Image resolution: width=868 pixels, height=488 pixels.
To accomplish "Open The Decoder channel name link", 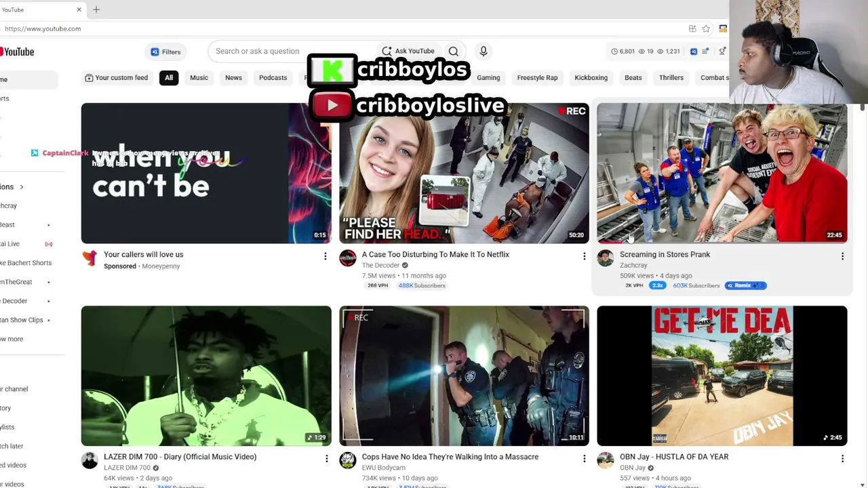I will coord(381,266).
